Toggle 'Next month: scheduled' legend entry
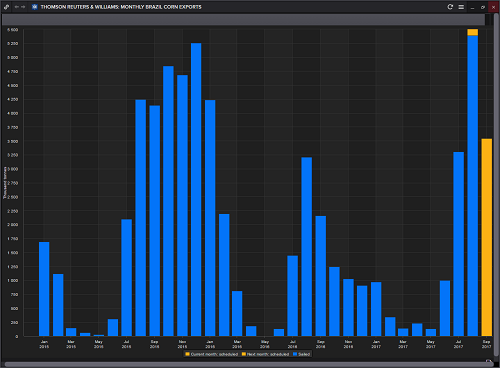The image size is (500, 368). 265,354
